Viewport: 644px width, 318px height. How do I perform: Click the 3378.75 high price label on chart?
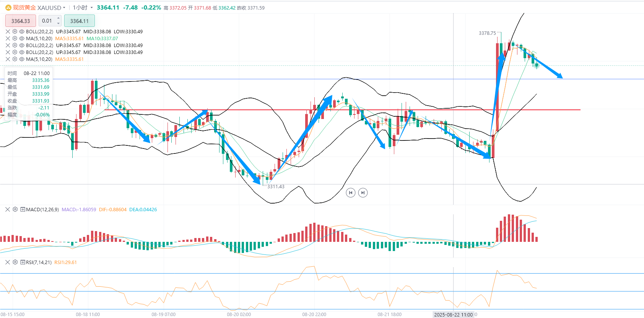pos(487,33)
